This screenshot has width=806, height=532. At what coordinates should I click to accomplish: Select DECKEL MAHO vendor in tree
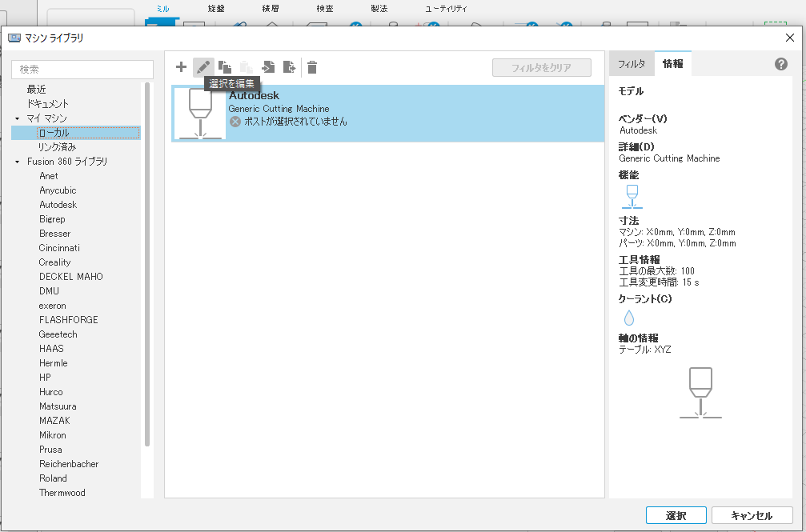click(71, 277)
